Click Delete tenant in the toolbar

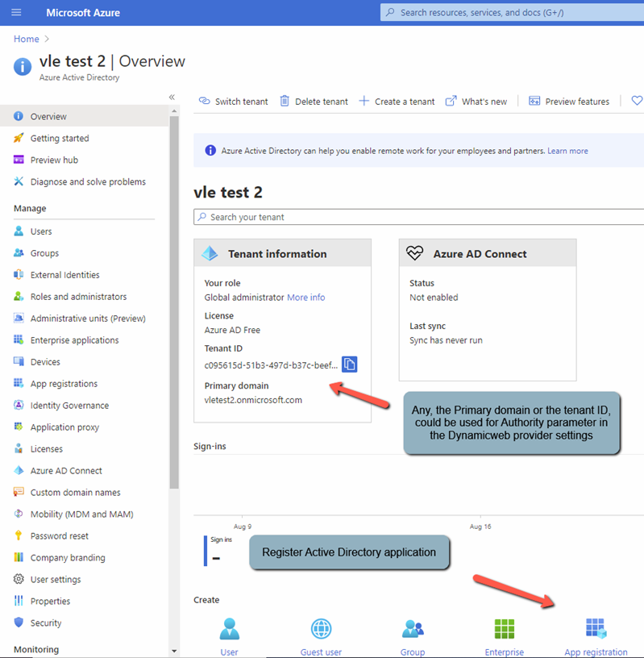(314, 102)
